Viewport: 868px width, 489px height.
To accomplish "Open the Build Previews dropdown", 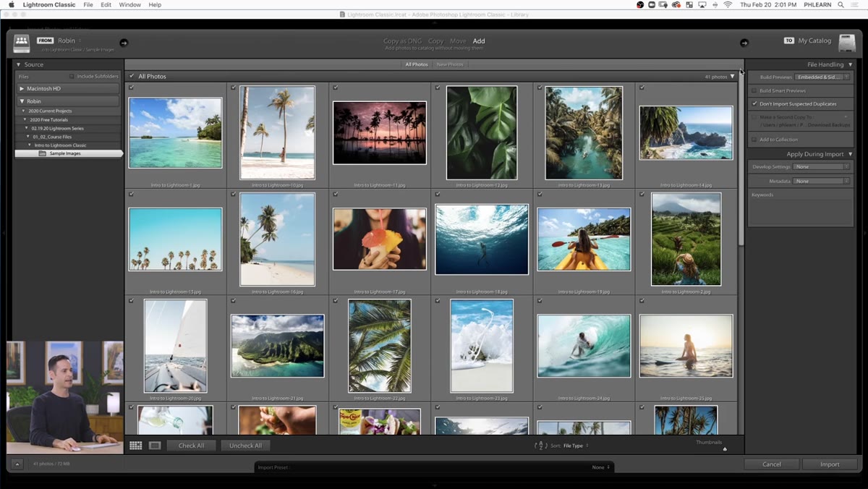I will tap(822, 77).
